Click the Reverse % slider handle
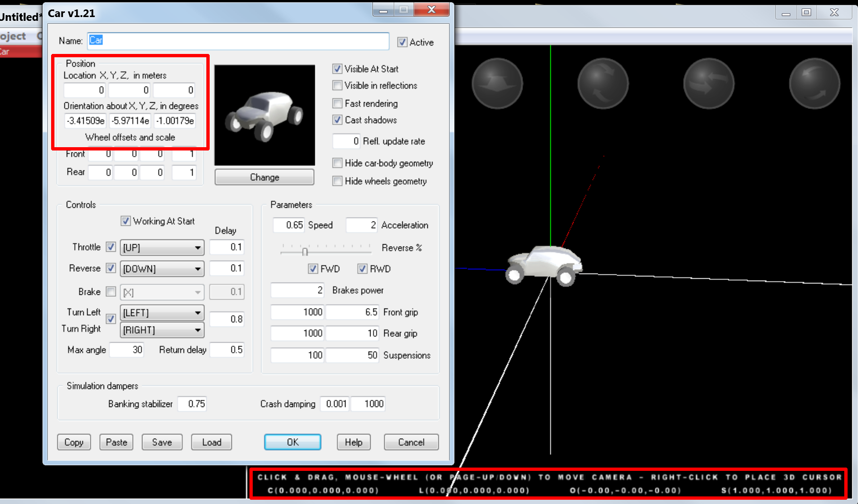 (305, 252)
